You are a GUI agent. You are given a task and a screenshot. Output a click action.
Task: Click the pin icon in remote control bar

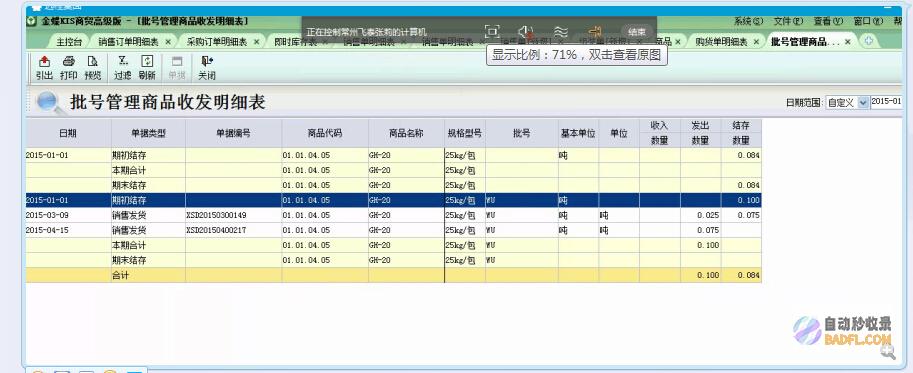click(594, 31)
